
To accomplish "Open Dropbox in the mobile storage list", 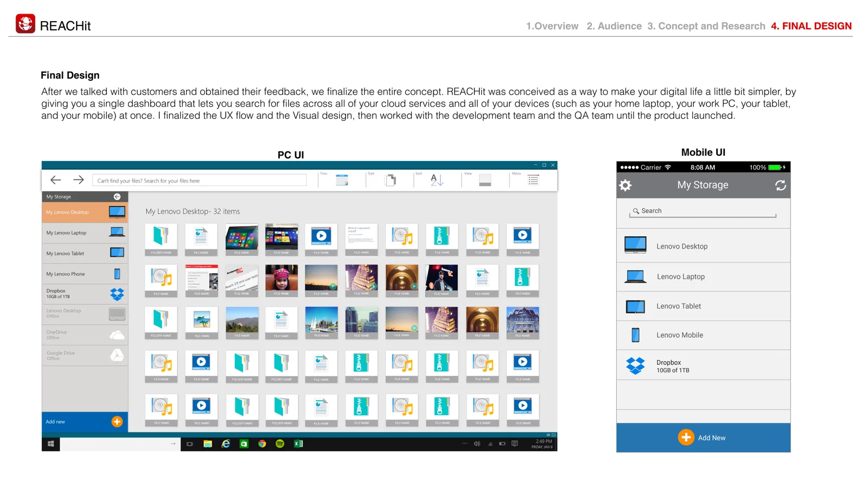I will (703, 365).
